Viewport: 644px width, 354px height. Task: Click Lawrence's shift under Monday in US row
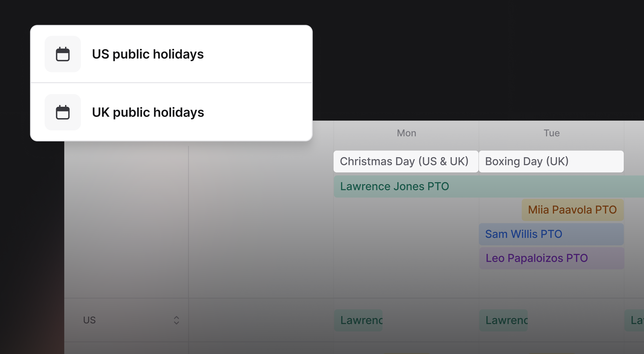(358, 320)
